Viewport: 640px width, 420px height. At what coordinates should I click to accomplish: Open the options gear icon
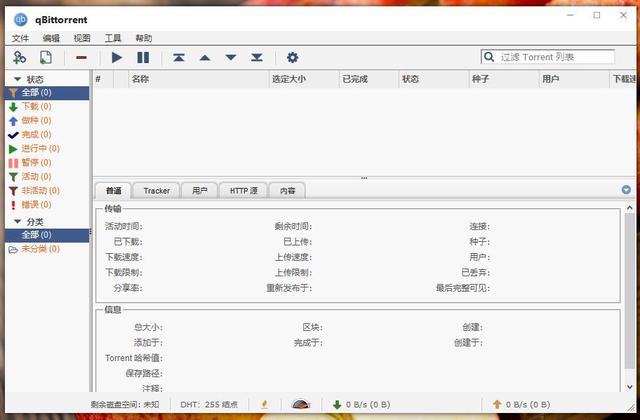(292, 58)
